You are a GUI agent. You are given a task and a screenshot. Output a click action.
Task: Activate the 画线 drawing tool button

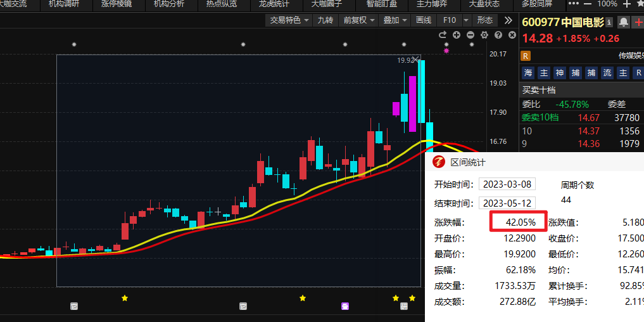pos(424,20)
